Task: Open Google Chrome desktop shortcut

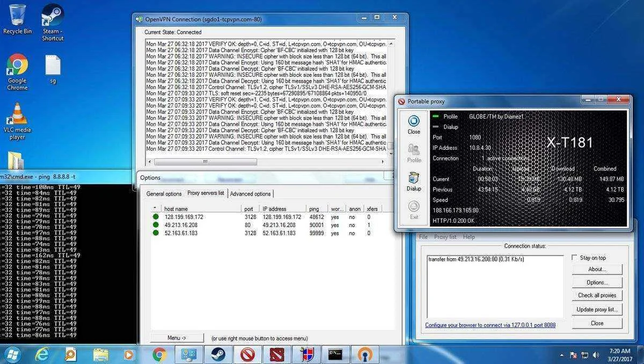Action: tap(17, 72)
